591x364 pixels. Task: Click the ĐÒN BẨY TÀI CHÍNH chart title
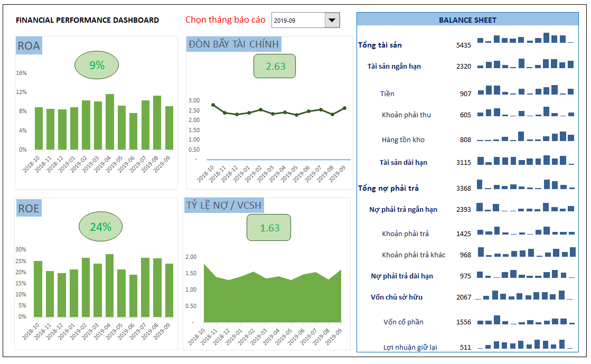pyautogui.click(x=233, y=44)
